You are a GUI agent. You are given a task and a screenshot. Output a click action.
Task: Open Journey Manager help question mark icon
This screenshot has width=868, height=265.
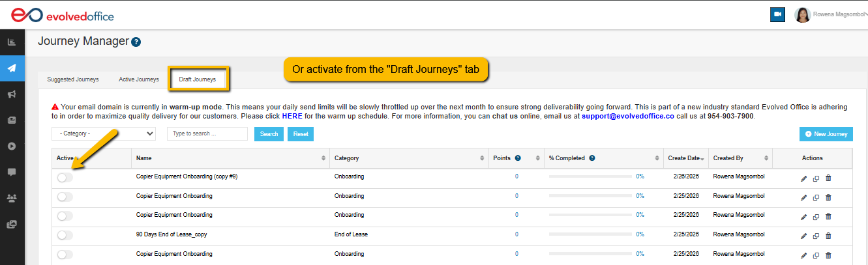click(x=136, y=42)
